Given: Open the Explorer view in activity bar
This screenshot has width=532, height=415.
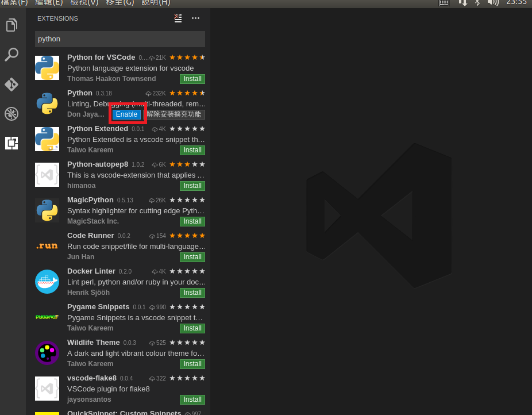Looking at the screenshot, I should (x=11, y=25).
